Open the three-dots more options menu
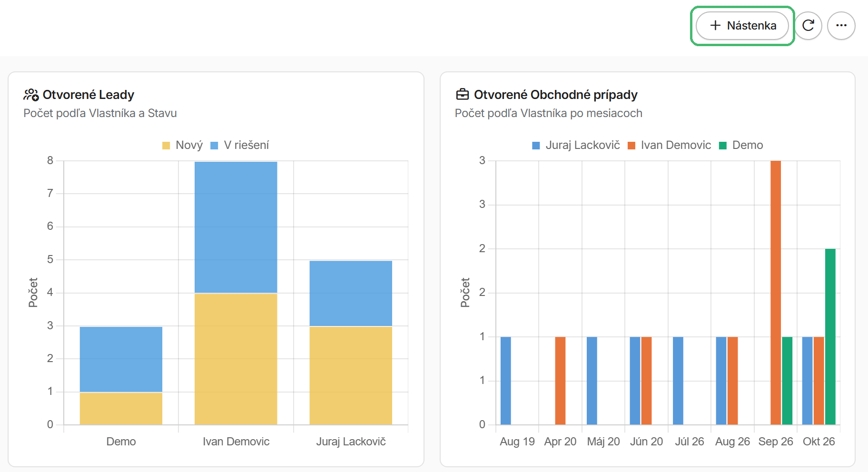The width and height of the screenshot is (868, 472). click(x=841, y=26)
